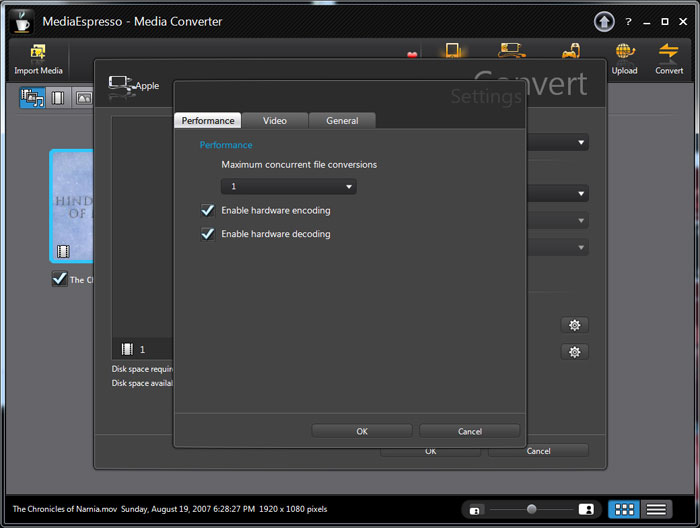
Task: Toggle Enable hardware encoding checkbox
Action: pos(208,210)
